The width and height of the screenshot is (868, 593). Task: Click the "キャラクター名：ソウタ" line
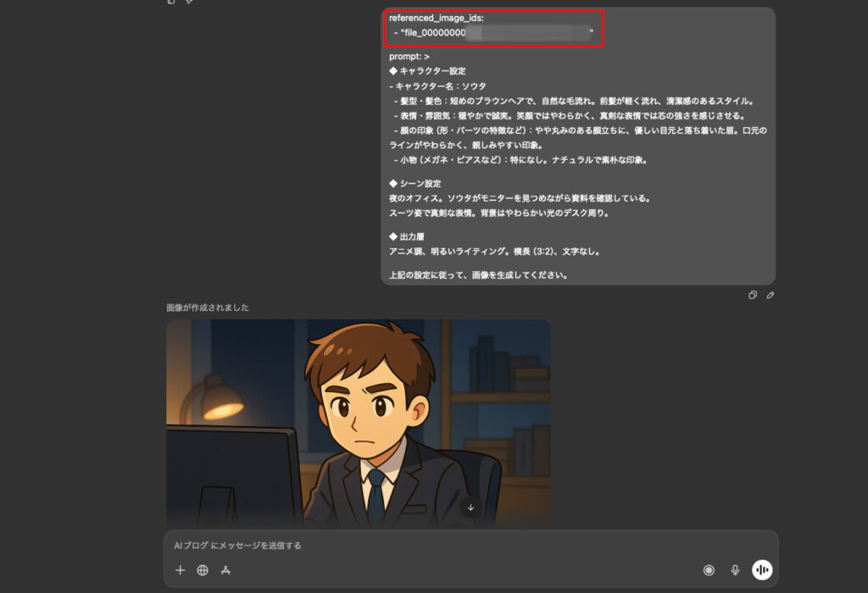439,86
